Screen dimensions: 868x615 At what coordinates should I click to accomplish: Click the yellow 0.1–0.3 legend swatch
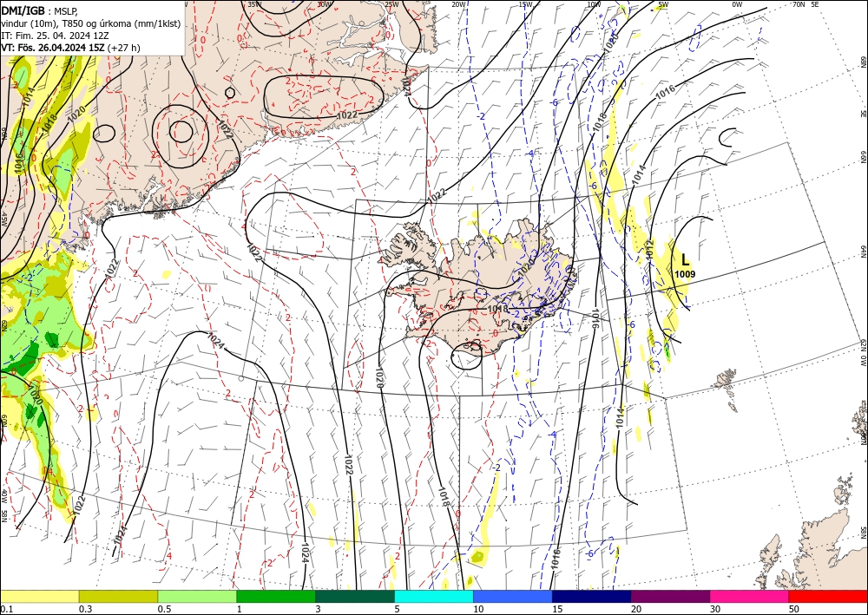(39, 596)
